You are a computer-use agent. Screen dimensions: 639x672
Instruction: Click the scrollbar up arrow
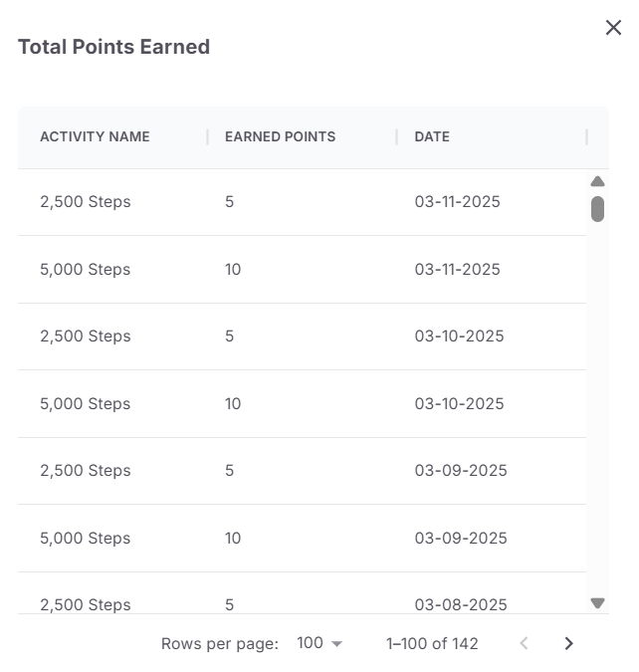[597, 181]
